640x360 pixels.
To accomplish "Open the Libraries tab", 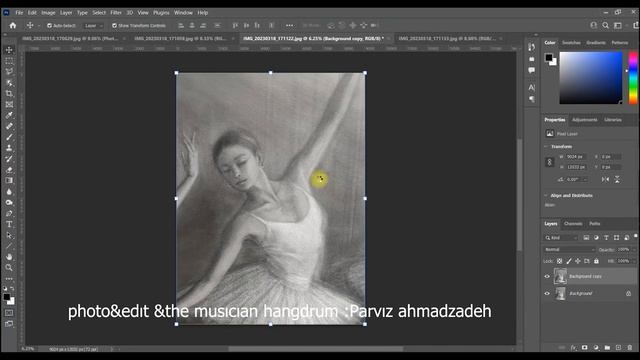I will click(x=613, y=120).
